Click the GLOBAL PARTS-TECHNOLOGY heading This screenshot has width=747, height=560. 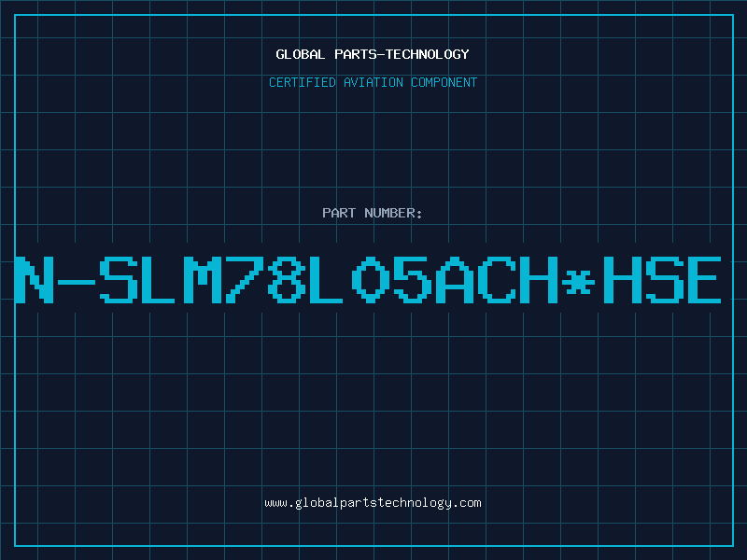click(x=373, y=54)
